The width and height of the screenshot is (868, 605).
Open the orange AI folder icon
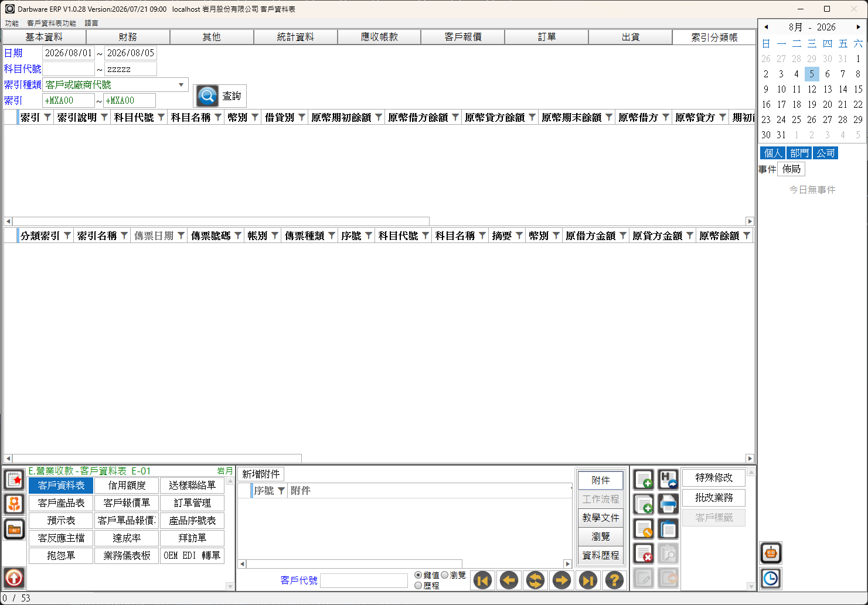click(x=14, y=529)
